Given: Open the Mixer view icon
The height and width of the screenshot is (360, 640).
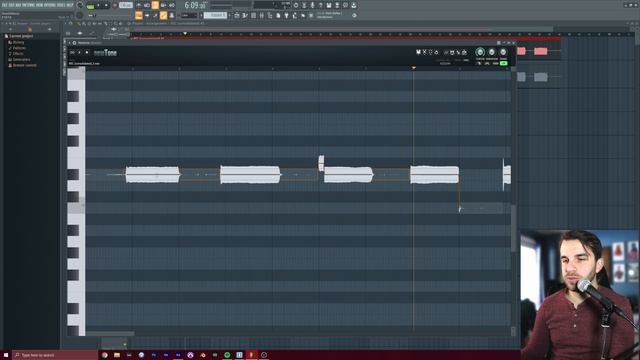Looking at the screenshot, I should (262, 15).
